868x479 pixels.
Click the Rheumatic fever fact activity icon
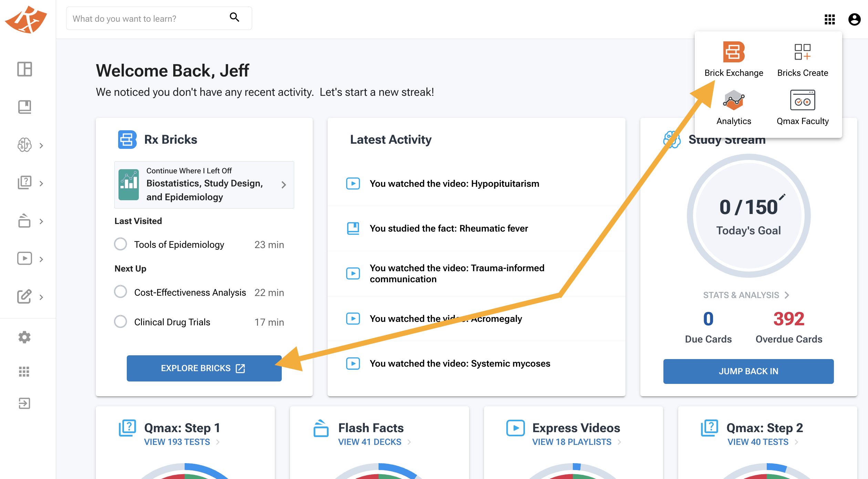coord(353,228)
